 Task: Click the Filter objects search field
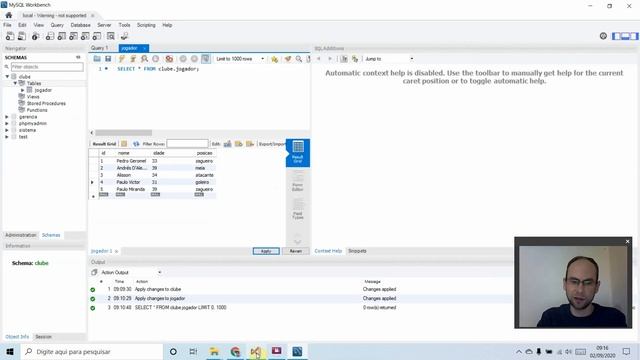47,67
